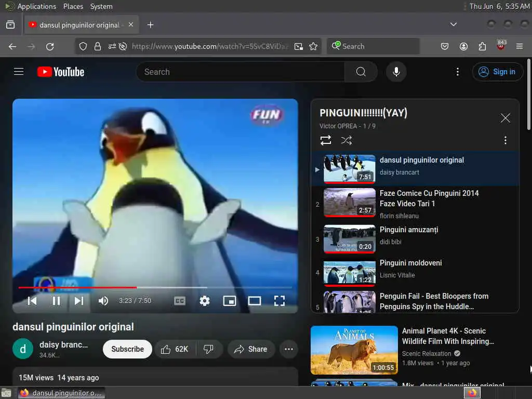Seek on the red video progress bar

pos(155,287)
